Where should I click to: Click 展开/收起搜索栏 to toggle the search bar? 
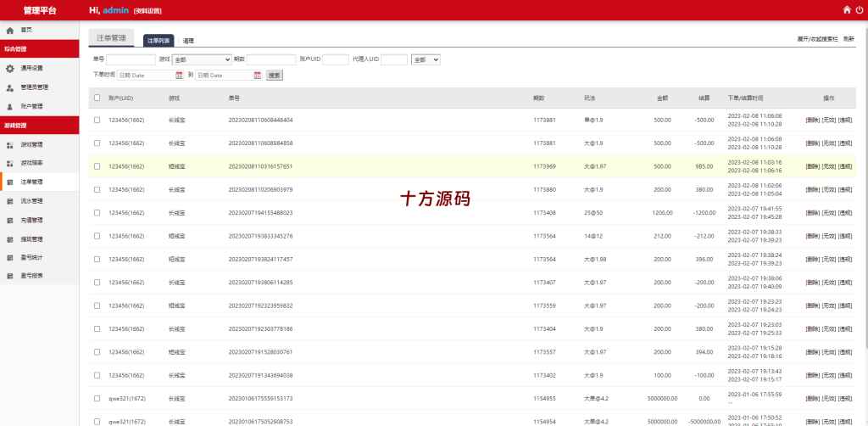[x=817, y=39]
